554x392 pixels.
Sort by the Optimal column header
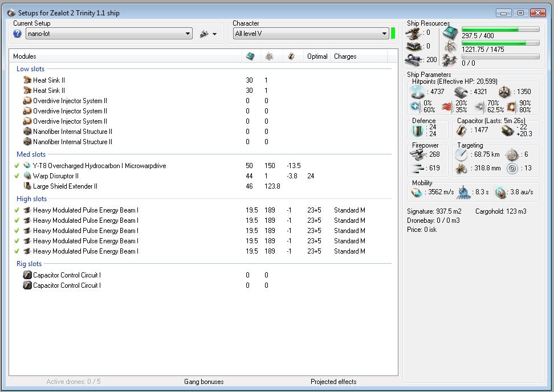[x=317, y=56]
